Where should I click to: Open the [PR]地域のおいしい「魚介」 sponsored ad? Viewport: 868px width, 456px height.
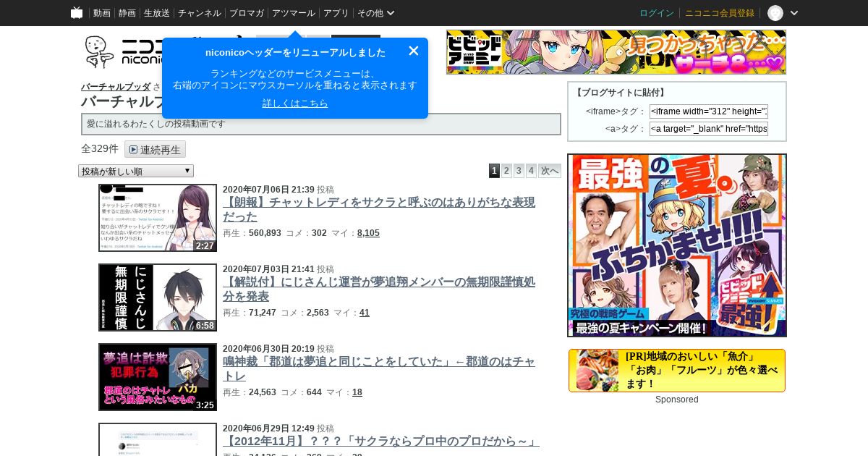coord(677,371)
